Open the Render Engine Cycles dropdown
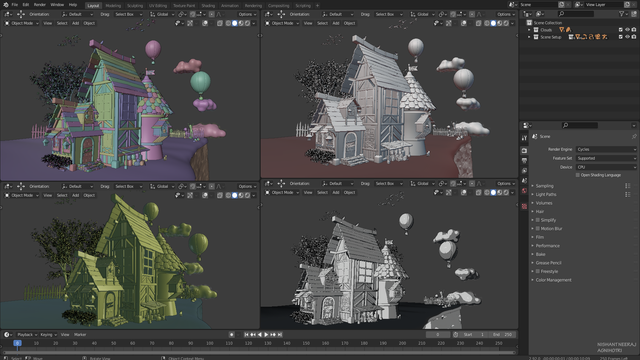This screenshot has width=640, height=360. click(606, 149)
